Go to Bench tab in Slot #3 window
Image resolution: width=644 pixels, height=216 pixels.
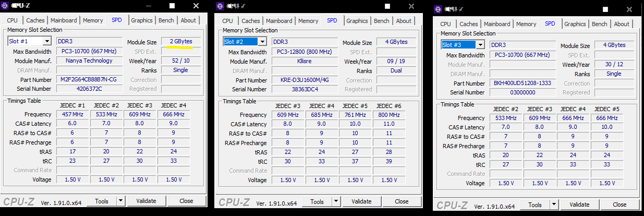pos(600,24)
